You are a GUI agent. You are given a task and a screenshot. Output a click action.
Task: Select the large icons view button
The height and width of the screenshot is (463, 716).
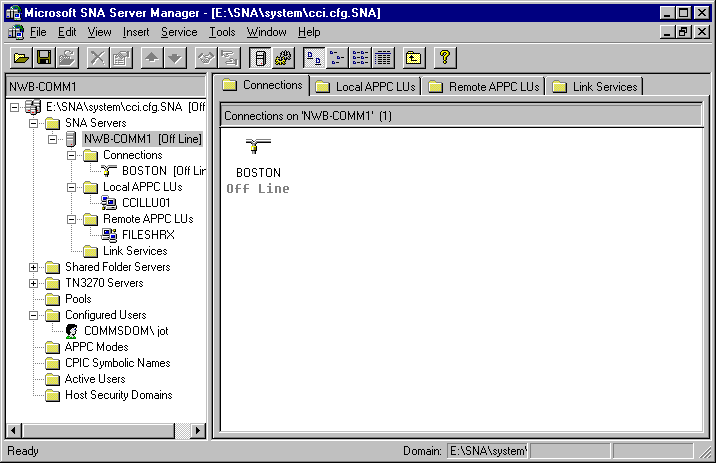point(313,58)
